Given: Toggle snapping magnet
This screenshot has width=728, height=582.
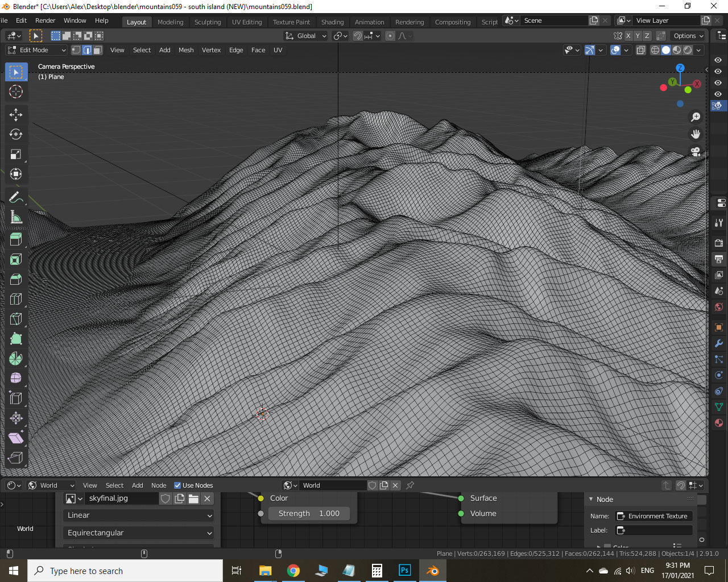Looking at the screenshot, I should [x=358, y=36].
